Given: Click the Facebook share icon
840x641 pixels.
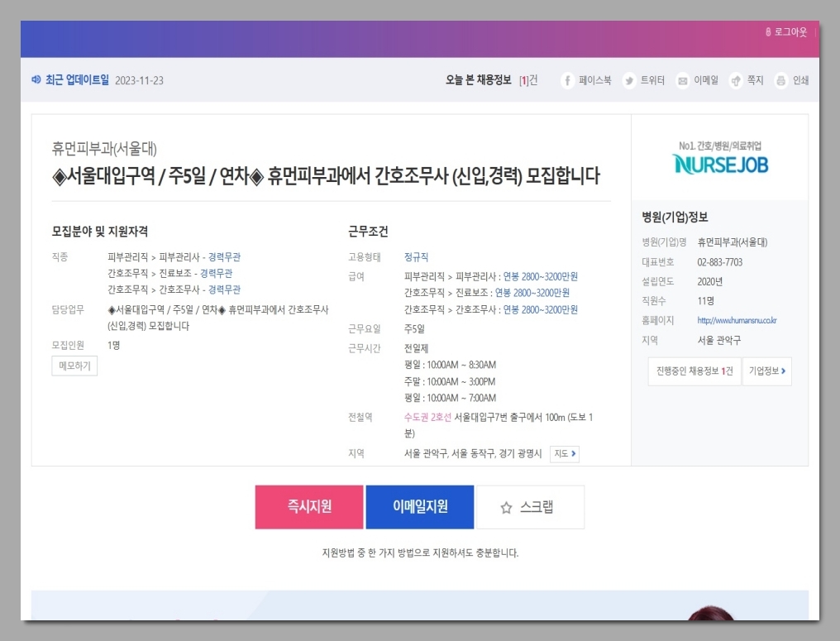Looking at the screenshot, I should coord(567,80).
